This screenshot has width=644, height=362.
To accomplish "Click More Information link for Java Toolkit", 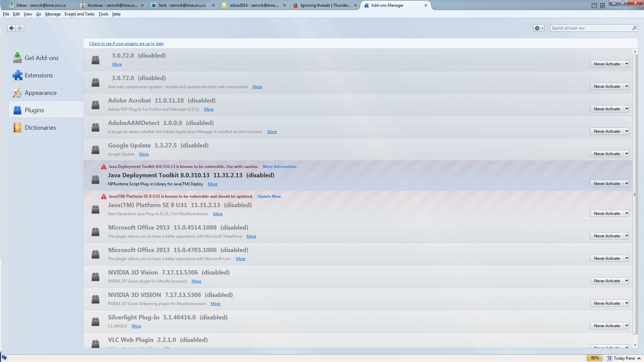I will click(279, 167).
